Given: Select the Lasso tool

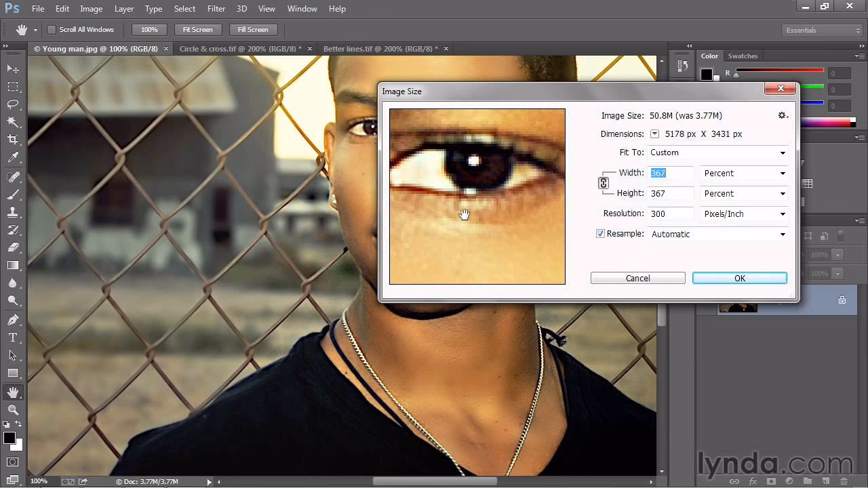Looking at the screenshot, I should 12,104.
